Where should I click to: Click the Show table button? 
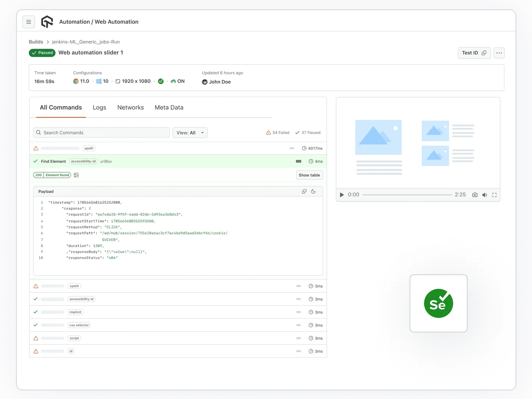309,175
